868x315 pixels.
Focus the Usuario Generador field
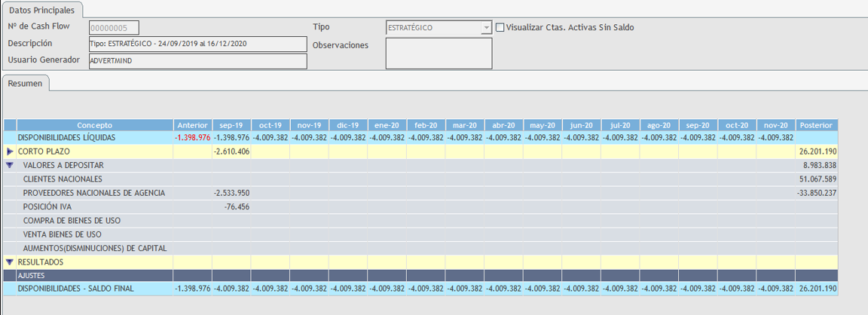(197, 60)
